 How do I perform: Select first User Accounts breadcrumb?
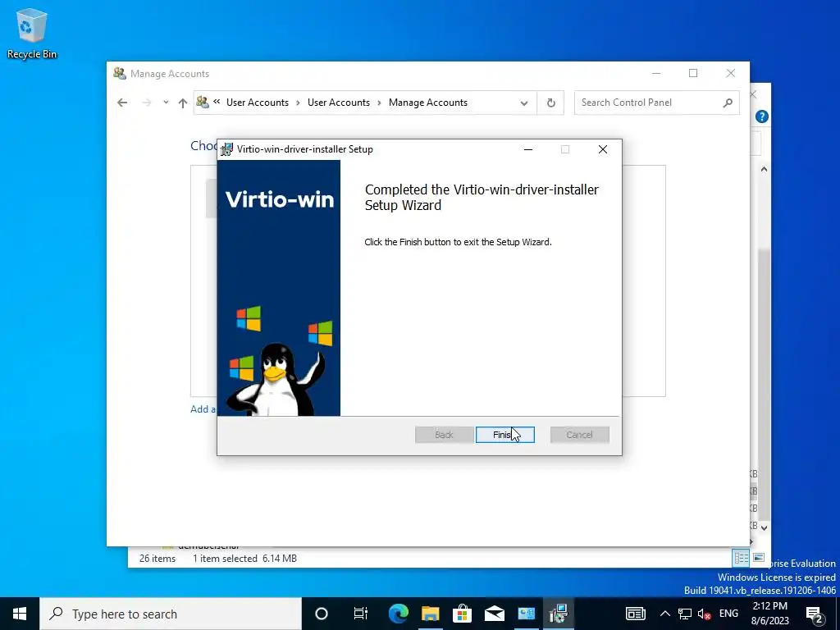(257, 103)
